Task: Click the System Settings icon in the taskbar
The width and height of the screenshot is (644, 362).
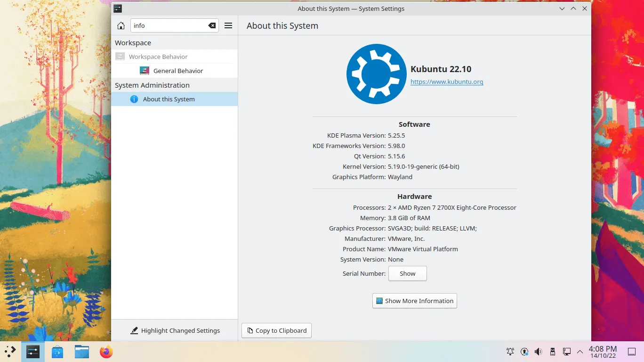Action: point(32,352)
